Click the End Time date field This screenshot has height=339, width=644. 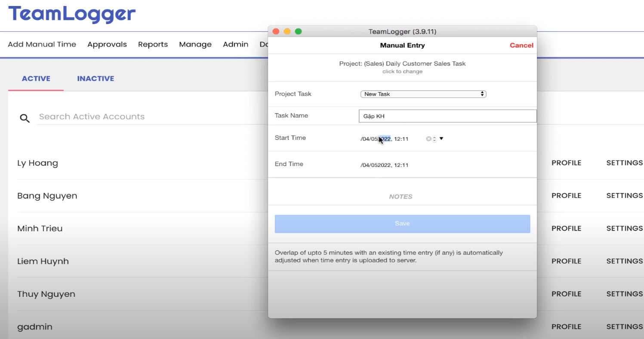(x=385, y=165)
